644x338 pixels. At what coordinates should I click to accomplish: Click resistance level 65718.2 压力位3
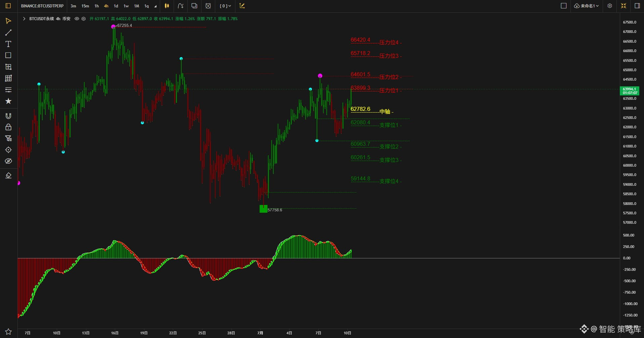376,54
